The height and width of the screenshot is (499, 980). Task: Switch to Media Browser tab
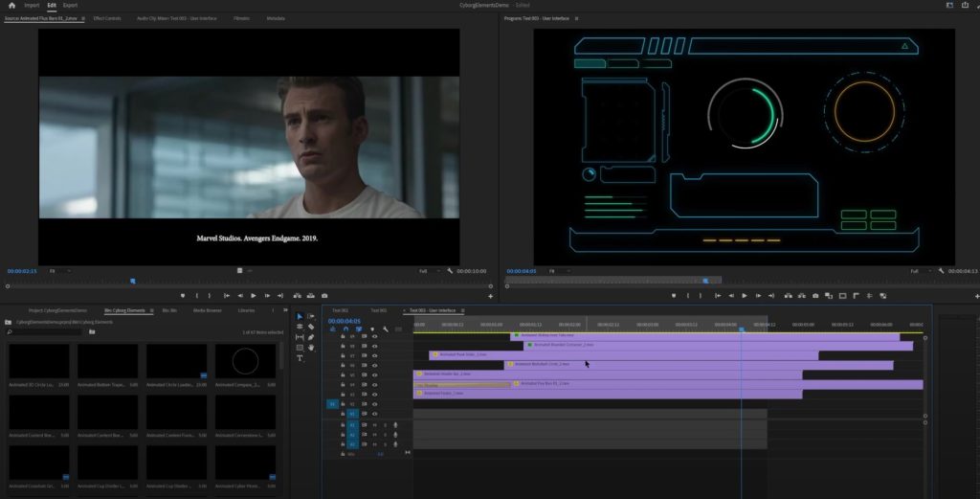pyautogui.click(x=208, y=310)
